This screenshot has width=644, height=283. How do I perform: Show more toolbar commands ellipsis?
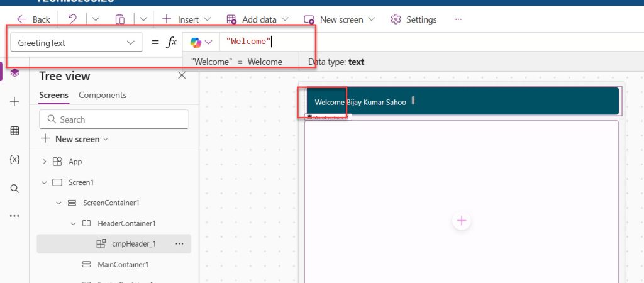[458, 19]
